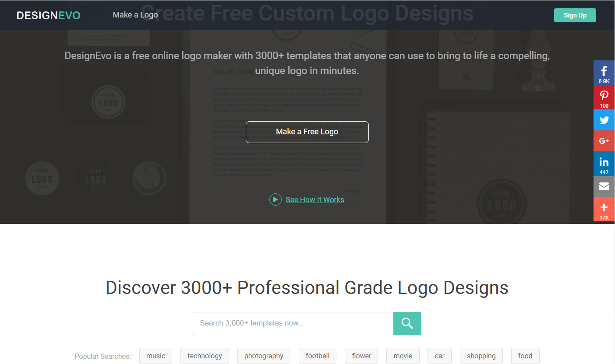Pick the movie search tag
The width and height of the screenshot is (615, 364).
[x=403, y=356]
